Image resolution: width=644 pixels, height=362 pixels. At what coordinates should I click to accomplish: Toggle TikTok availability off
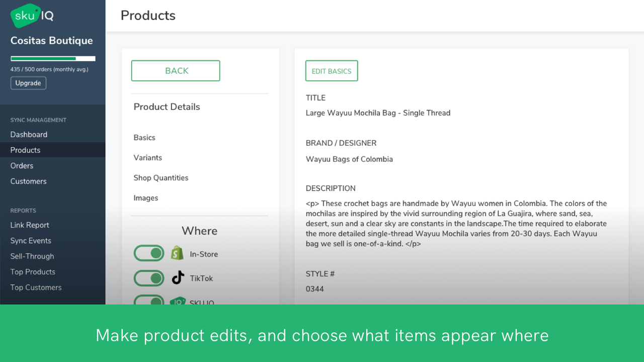point(148,278)
